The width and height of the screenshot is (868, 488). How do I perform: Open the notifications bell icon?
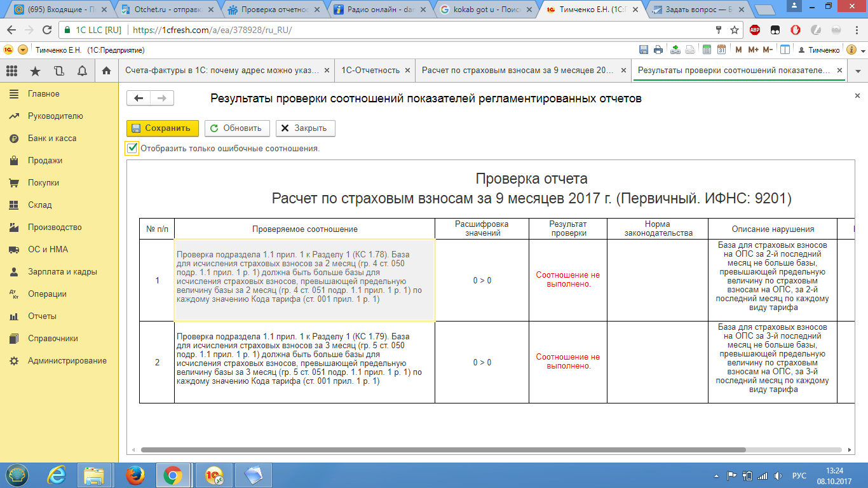(x=82, y=71)
